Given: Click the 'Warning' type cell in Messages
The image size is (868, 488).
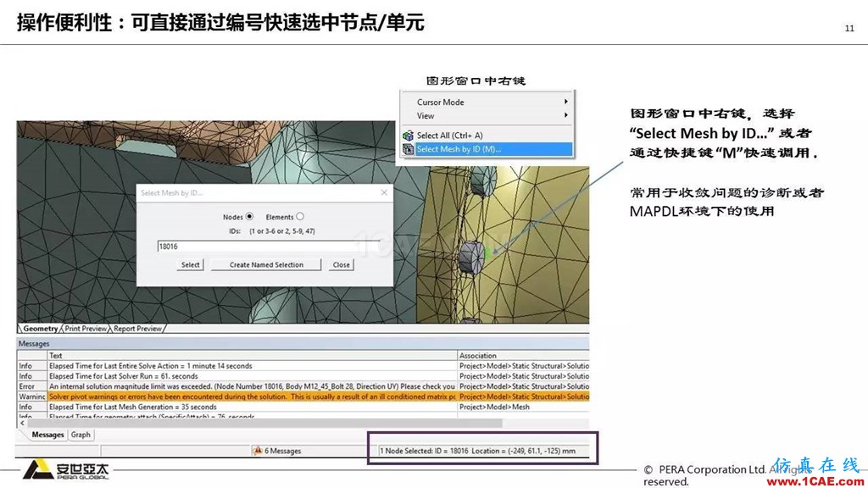Looking at the screenshot, I should coord(32,396).
